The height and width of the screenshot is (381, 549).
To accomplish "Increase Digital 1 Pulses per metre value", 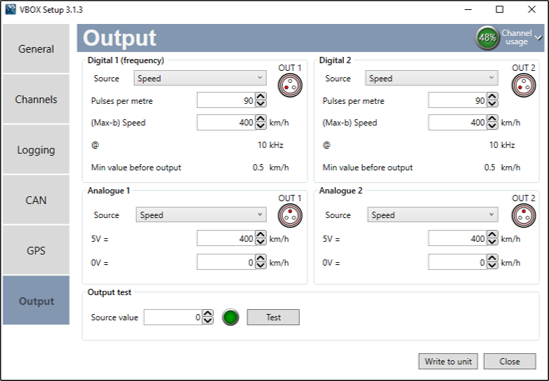I will pos(260,97).
